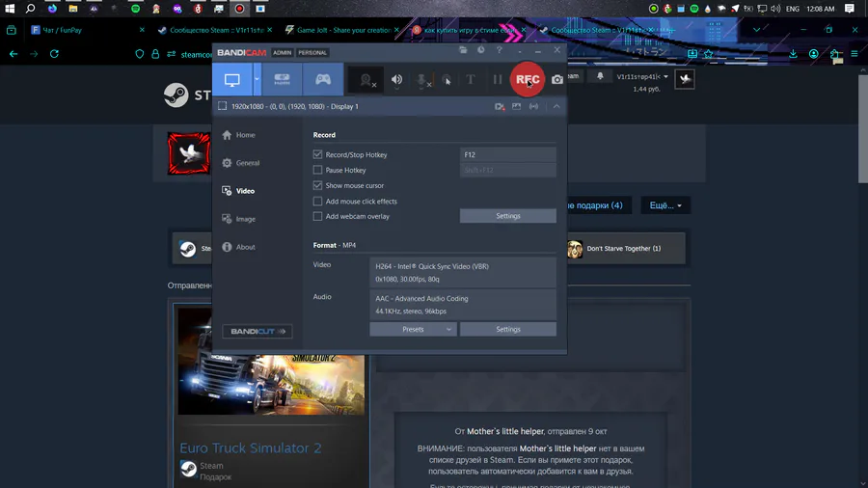Enable Add webcam overlay checkbox
868x488 pixels.
tap(317, 216)
